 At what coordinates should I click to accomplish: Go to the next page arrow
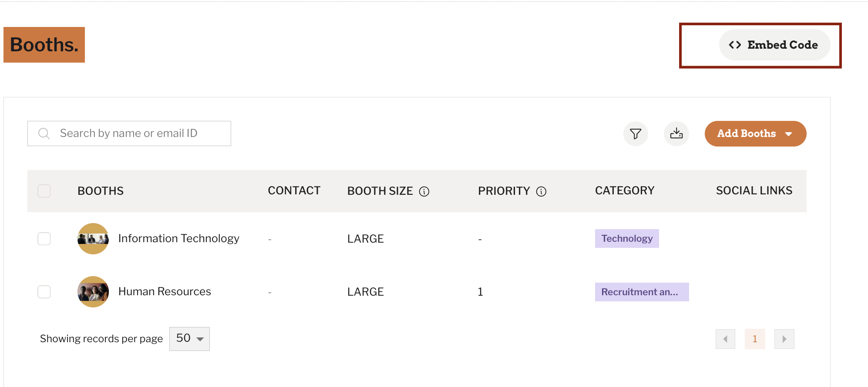point(784,339)
